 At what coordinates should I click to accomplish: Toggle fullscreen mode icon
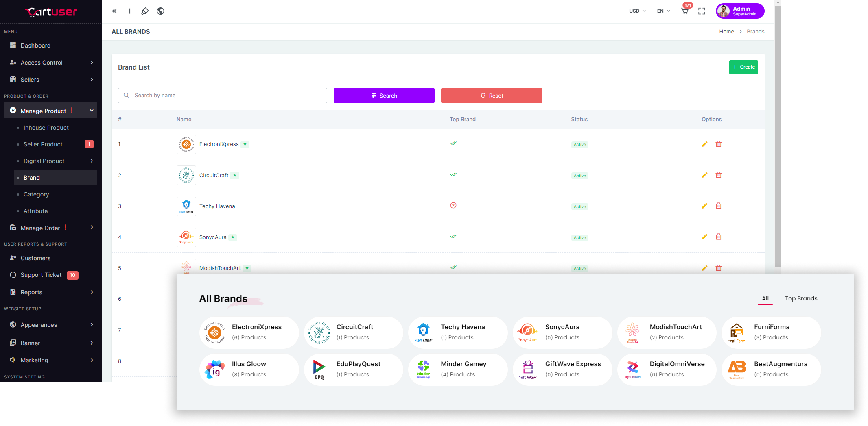(702, 11)
